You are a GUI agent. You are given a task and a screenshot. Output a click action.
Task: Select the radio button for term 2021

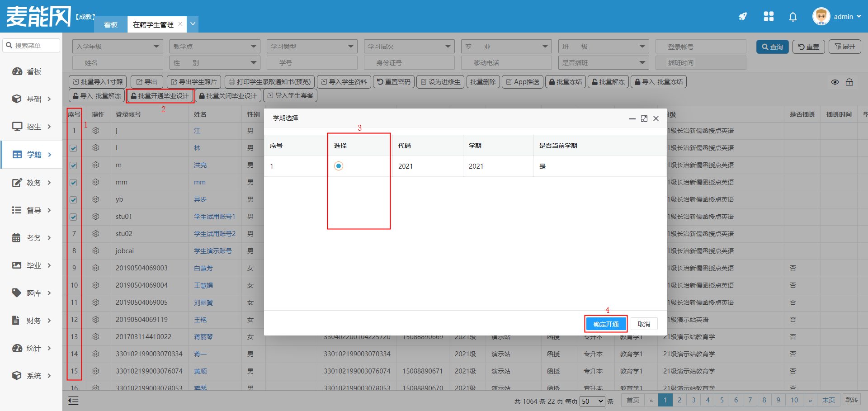point(339,166)
